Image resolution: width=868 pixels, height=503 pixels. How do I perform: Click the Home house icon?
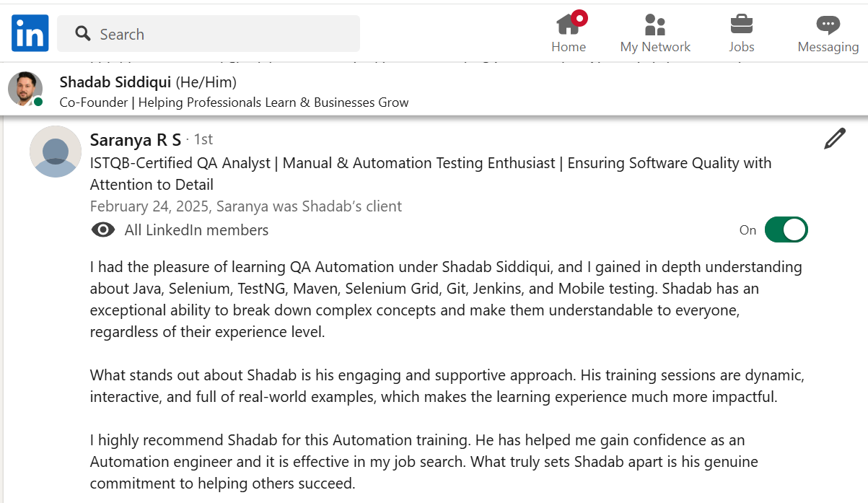(568, 25)
